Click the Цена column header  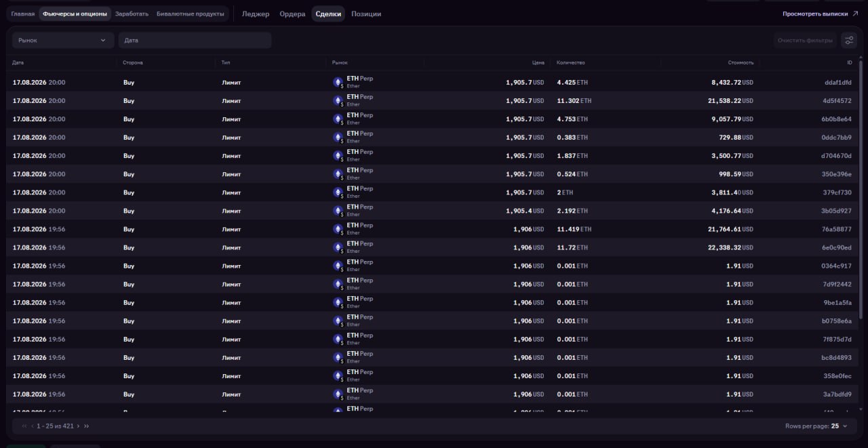(x=538, y=62)
